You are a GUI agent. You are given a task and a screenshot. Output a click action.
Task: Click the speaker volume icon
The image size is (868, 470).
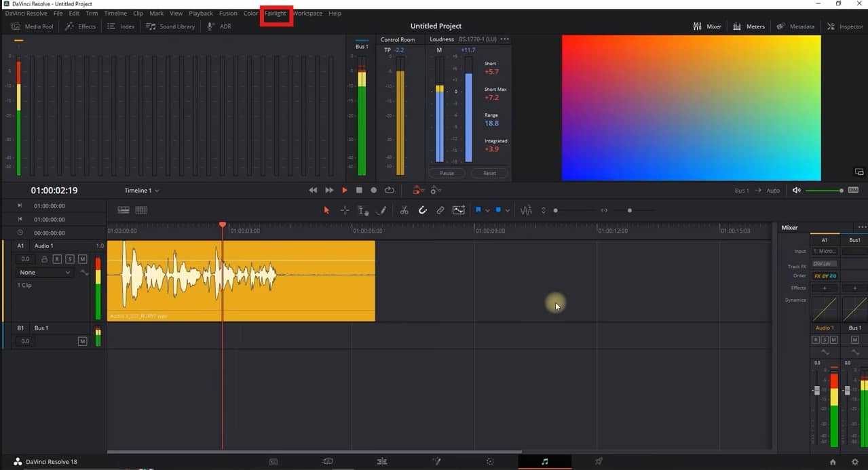click(x=797, y=191)
